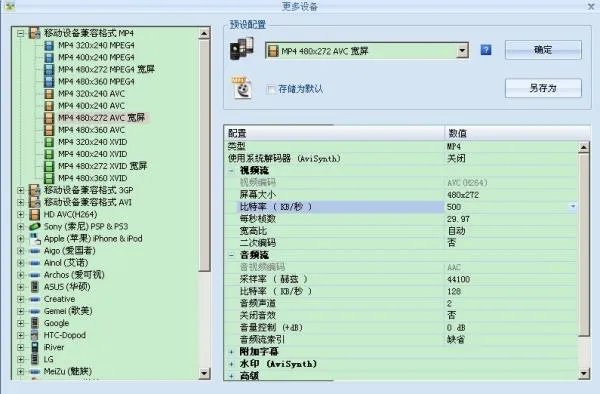This screenshot has height=394, width=600.
Task: Click the MP4 320x240 XVID green icon
Action: tap(49, 142)
